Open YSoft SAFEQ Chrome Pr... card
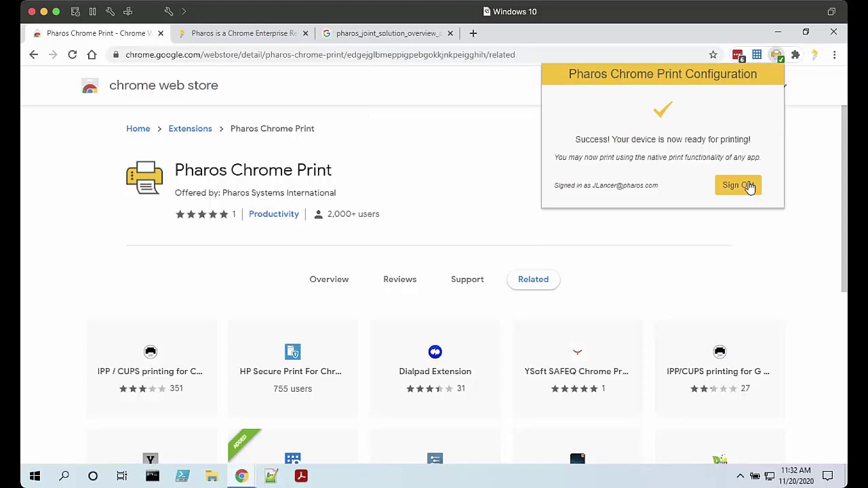Image resolution: width=868 pixels, height=488 pixels. point(577,369)
